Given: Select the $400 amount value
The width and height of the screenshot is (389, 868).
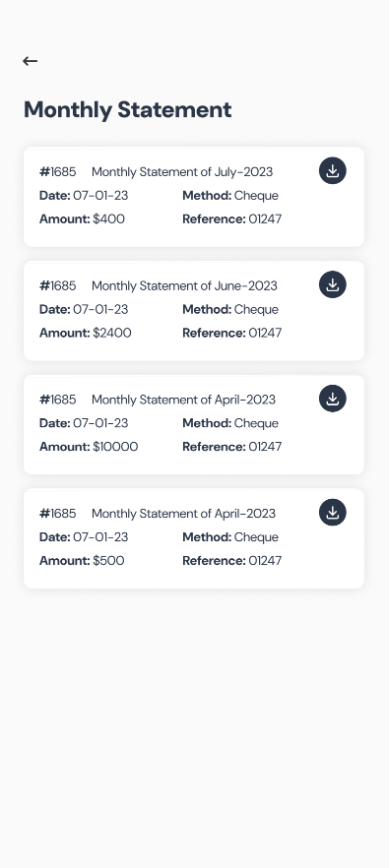Looking at the screenshot, I should [x=108, y=218].
